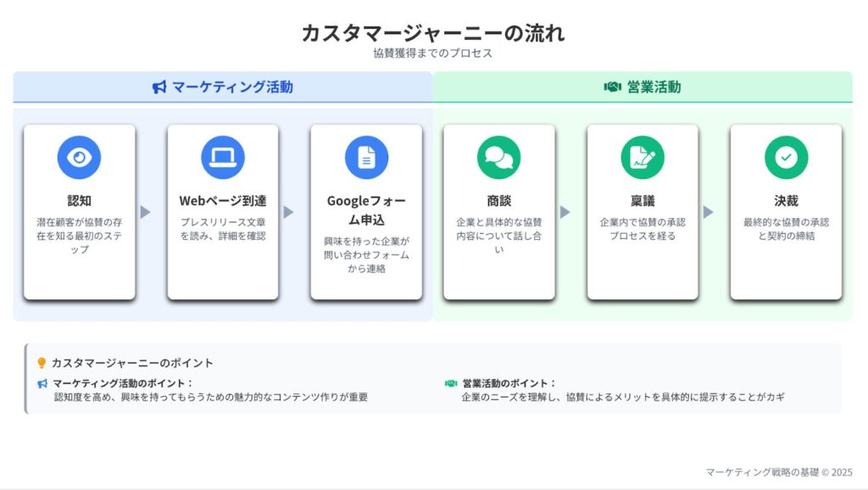
Task: Click the lightbulb icon beside カスタマージャーニーのポイント
Action: 42,363
